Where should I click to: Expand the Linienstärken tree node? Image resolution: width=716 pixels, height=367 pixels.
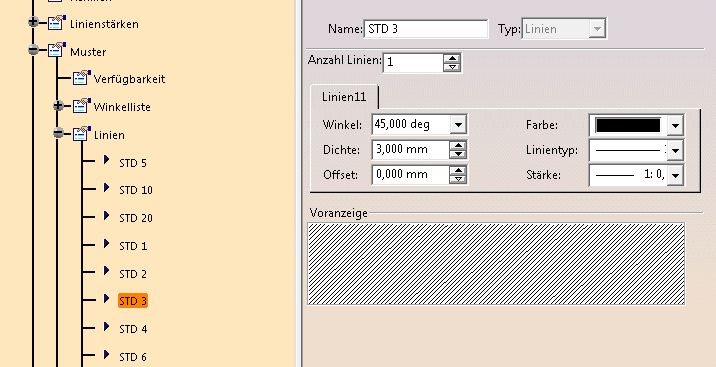click(x=33, y=22)
